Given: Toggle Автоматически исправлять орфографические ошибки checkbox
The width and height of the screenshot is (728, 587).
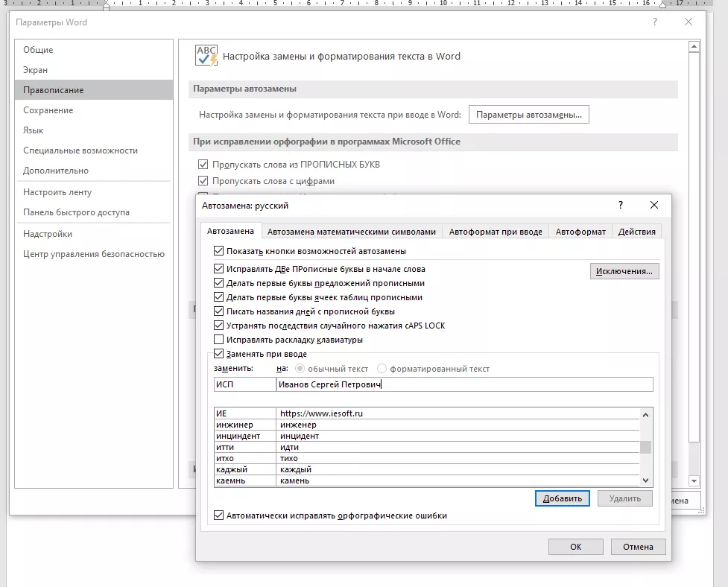Looking at the screenshot, I should click(218, 515).
